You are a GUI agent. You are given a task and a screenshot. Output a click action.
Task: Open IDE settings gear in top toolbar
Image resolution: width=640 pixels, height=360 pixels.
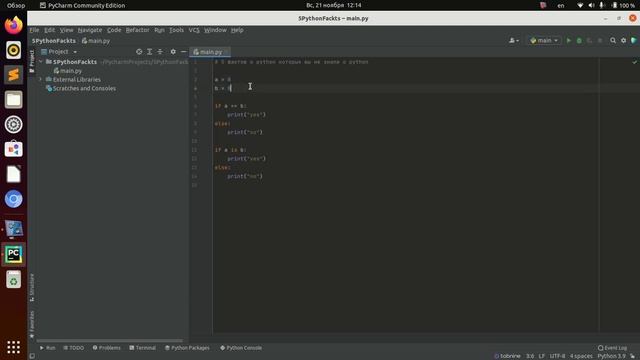coord(623,40)
